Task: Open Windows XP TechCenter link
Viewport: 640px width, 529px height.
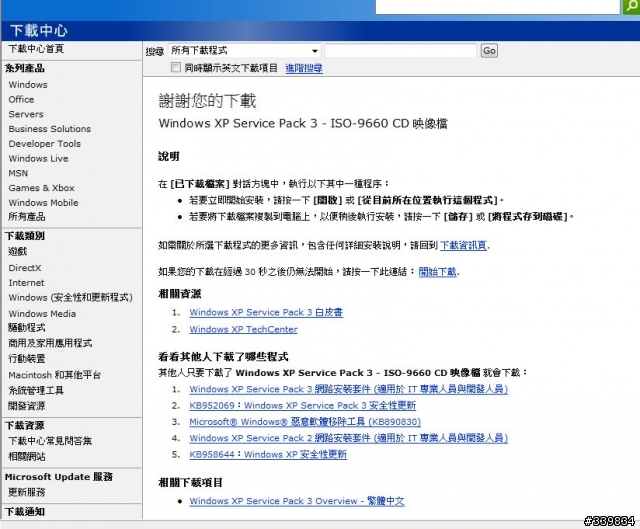Action: click(x=243, y=329)
